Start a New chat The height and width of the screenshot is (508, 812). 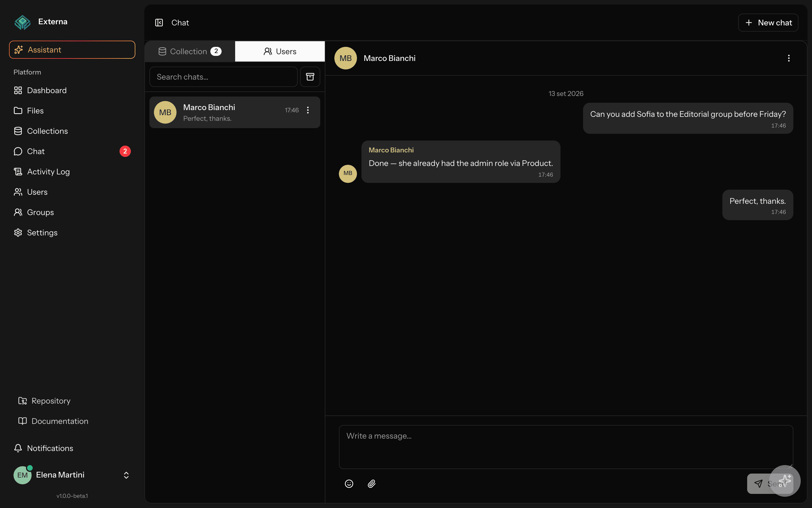click(768, 23)
